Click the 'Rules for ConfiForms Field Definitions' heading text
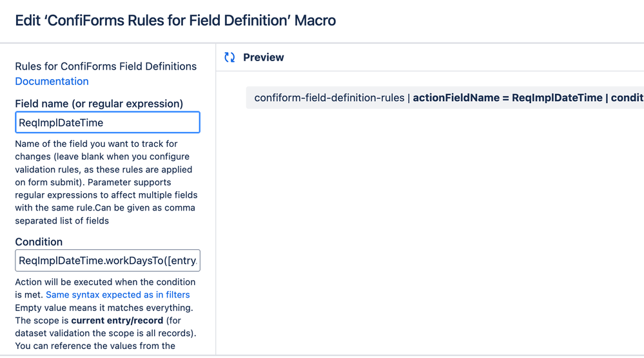The width and height of the screenshot is (644, 358). click(x=106, y=66)
